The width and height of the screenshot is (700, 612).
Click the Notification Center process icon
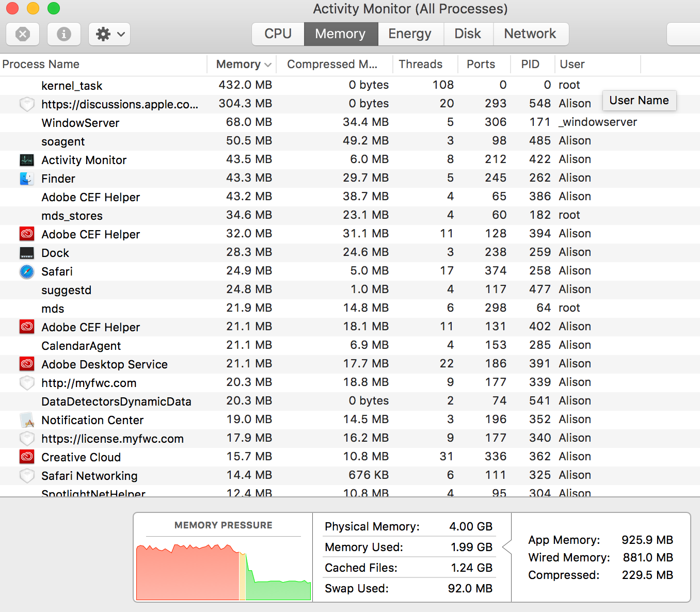coord(27,420)
